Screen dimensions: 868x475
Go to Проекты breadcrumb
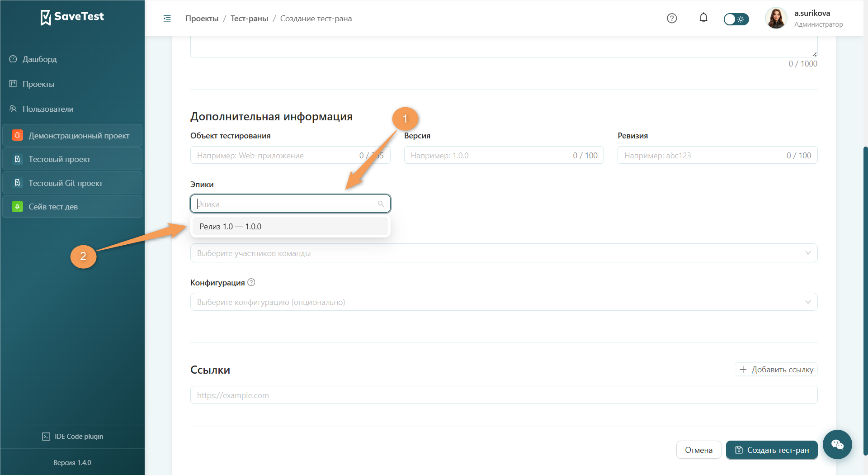pos(202,19)
